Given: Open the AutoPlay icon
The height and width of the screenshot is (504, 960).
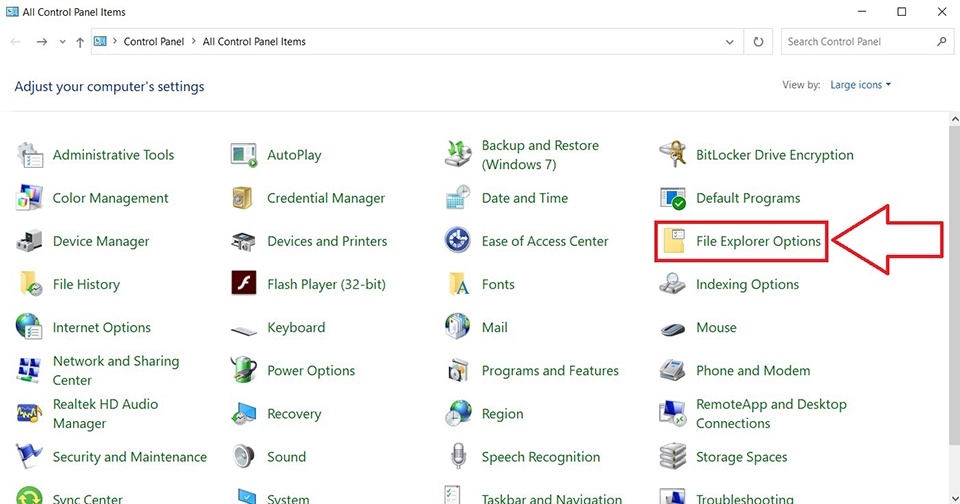Looking at the screenshot, I should (244, 155).
